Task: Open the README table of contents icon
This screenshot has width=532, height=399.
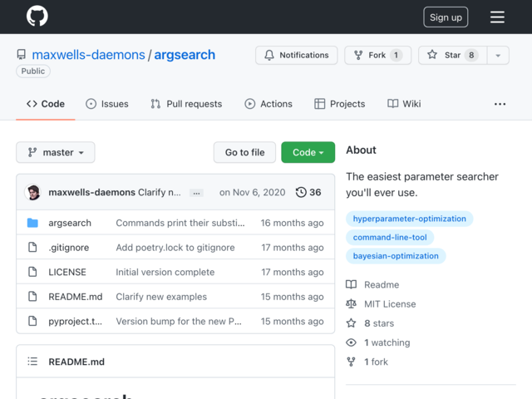Action: tap(32, 362)
